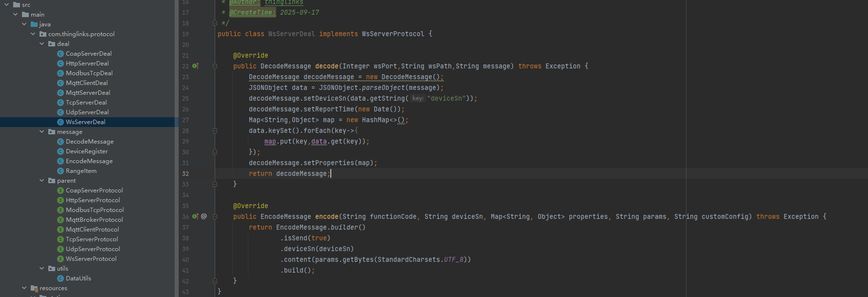Image resolution: width=868 pixels, height=297 pixels.
Task: Click the interface icon next to WsServerProtocol
Action: (61, 259)
